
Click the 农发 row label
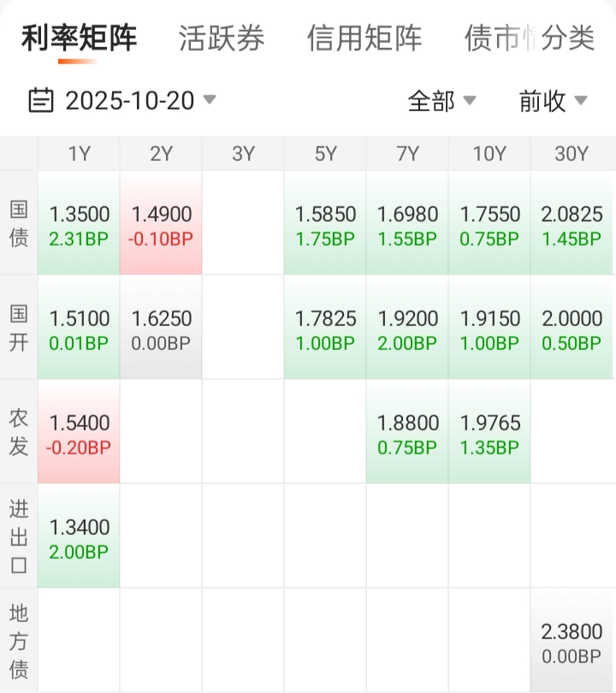(x=19, y=433)
